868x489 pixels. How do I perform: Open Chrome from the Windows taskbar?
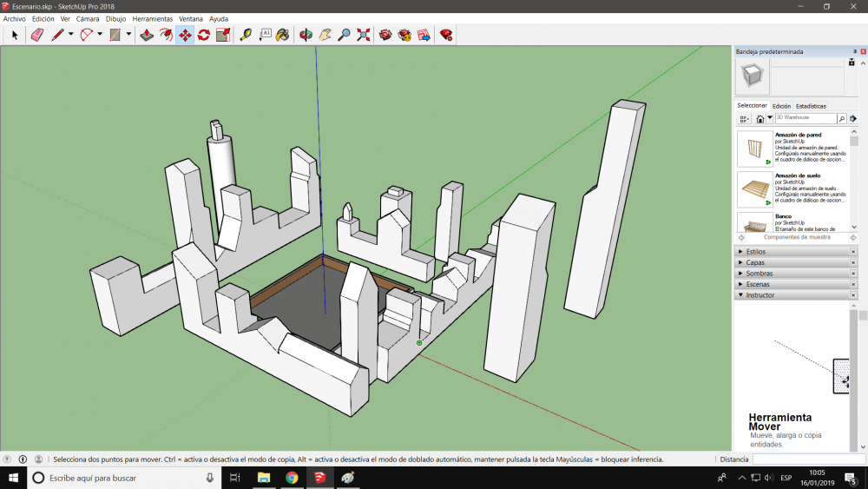click(x=292, y=478)
